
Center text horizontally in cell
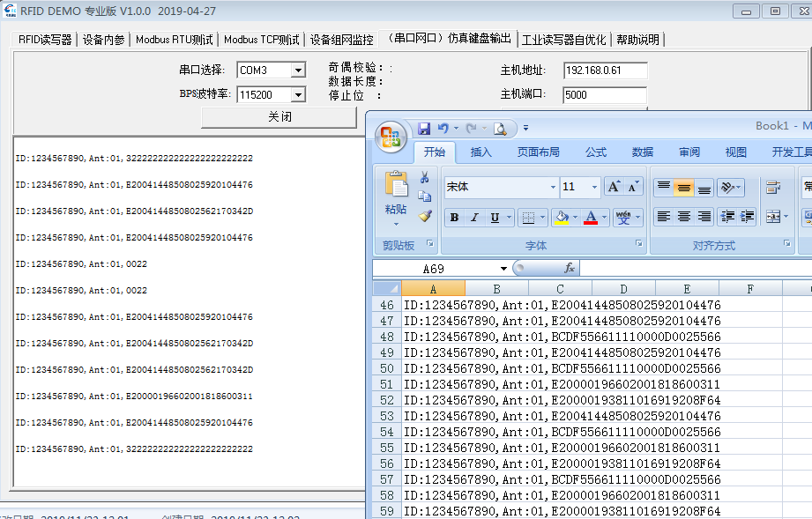pos(684,217)
